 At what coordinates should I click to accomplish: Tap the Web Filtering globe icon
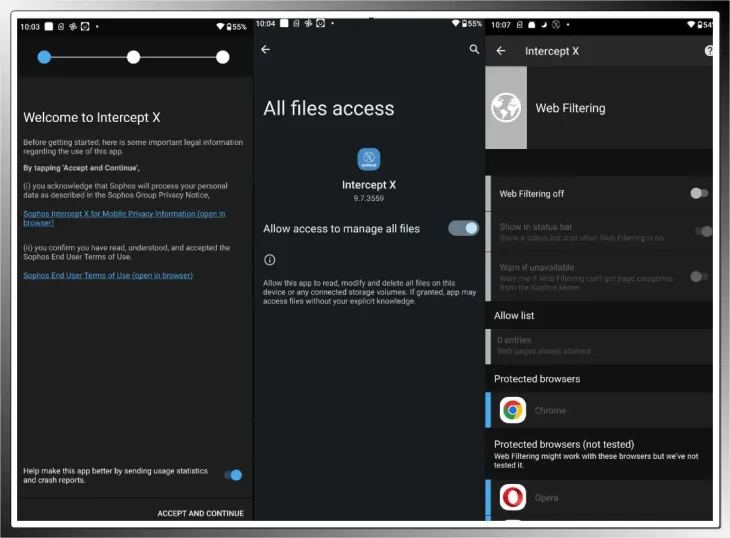508,108
